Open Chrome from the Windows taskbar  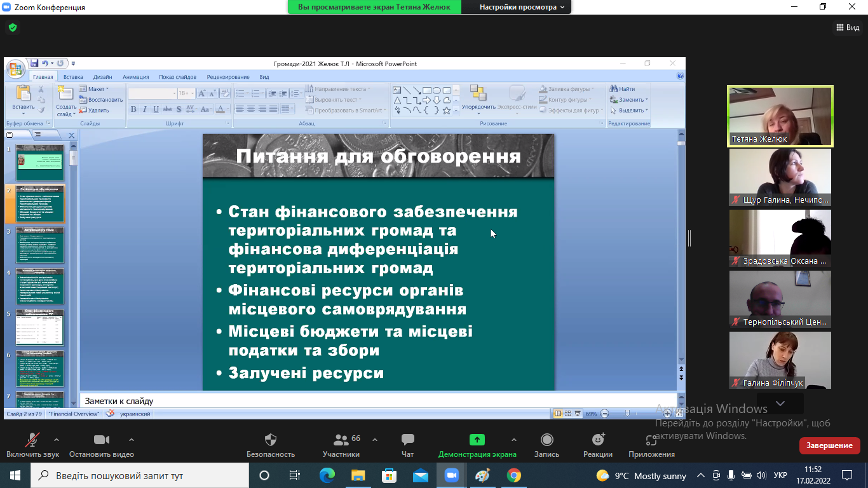[x=513, y=475]
